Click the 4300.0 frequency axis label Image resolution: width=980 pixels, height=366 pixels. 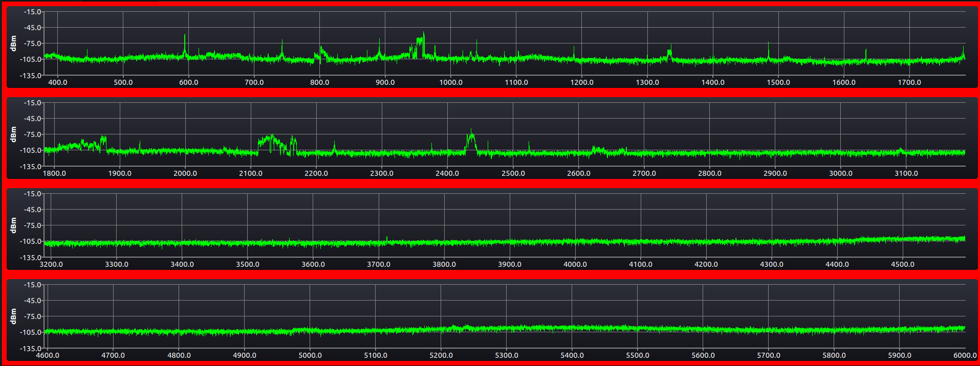(772, 264)
